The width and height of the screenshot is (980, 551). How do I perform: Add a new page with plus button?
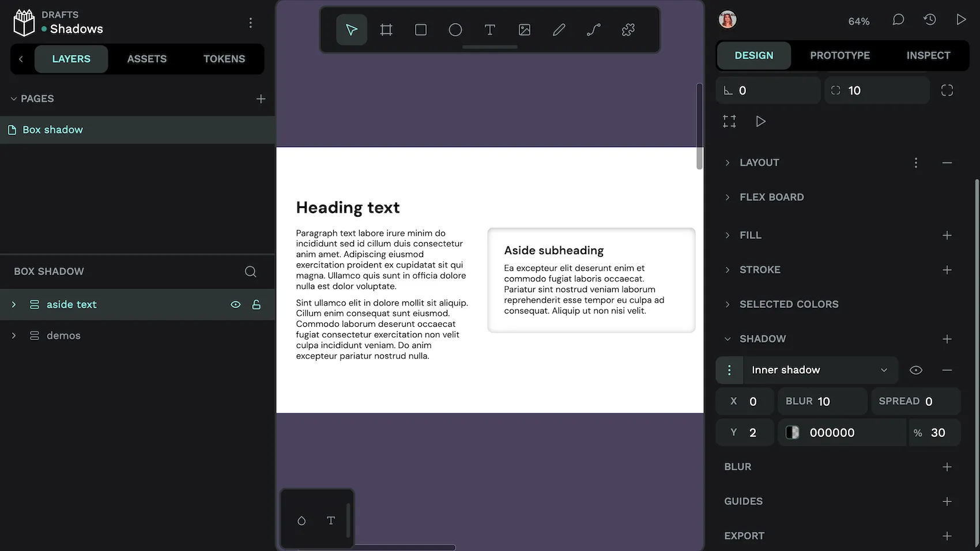coord(261,99)
